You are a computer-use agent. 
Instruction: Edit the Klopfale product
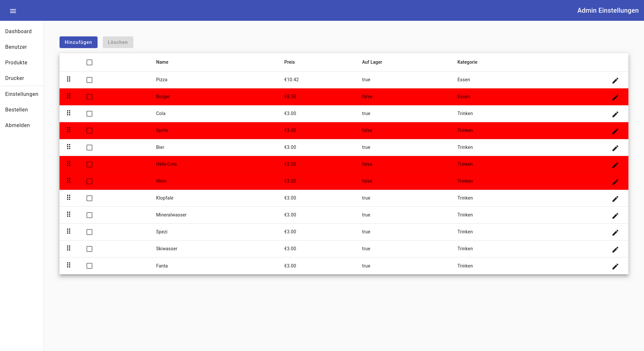(615, 199)
